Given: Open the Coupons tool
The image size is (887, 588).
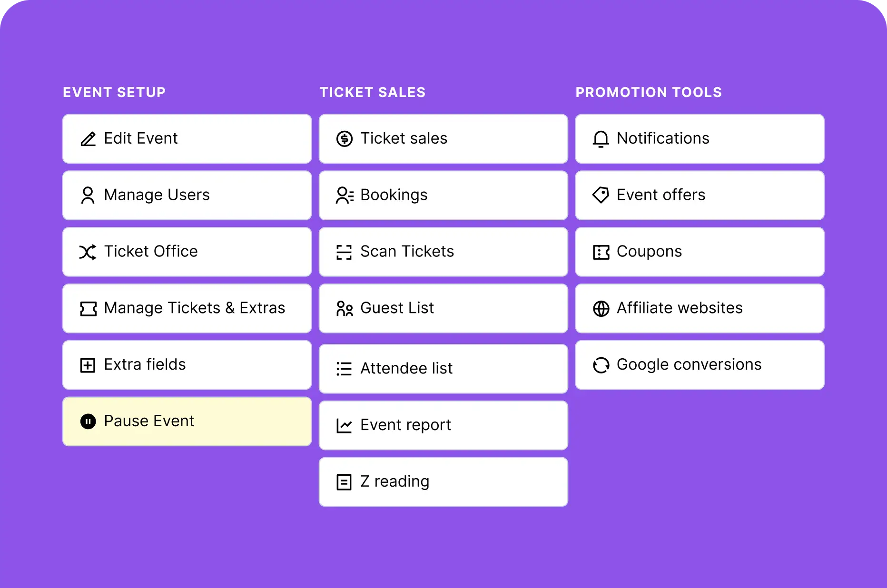Looking at the screenshot, I should [x=700, y=252].
